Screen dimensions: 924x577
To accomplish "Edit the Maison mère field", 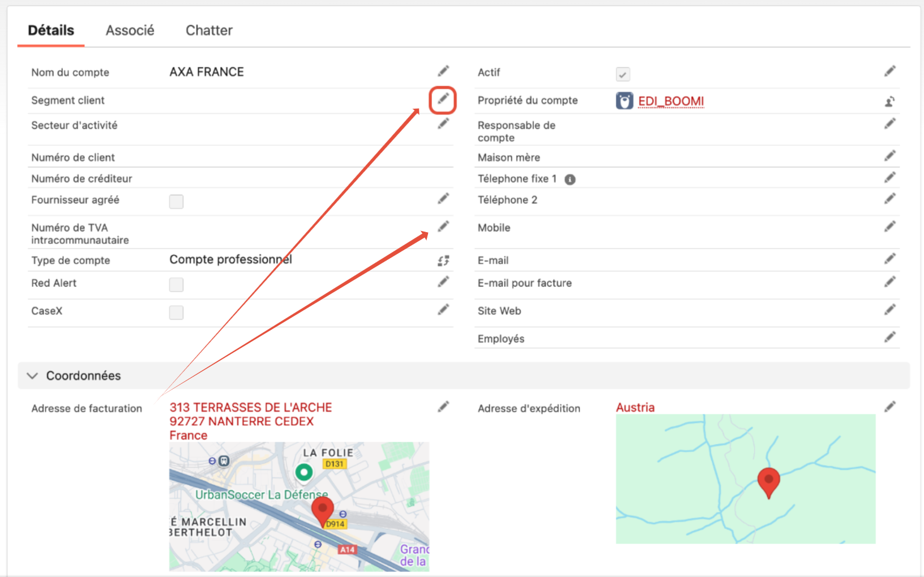I will tap(890, 156).
